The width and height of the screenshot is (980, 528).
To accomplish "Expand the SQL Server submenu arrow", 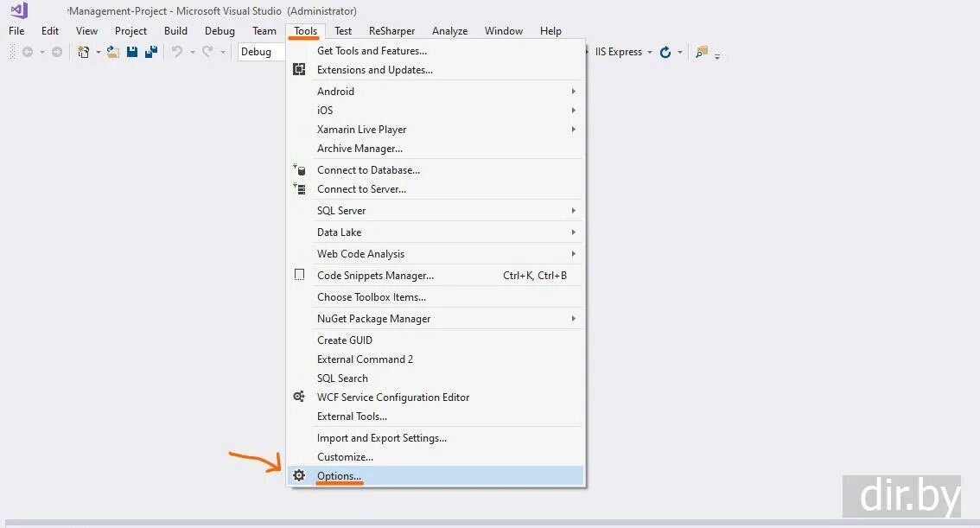I will pyautogui.click(x=573, y=211).
